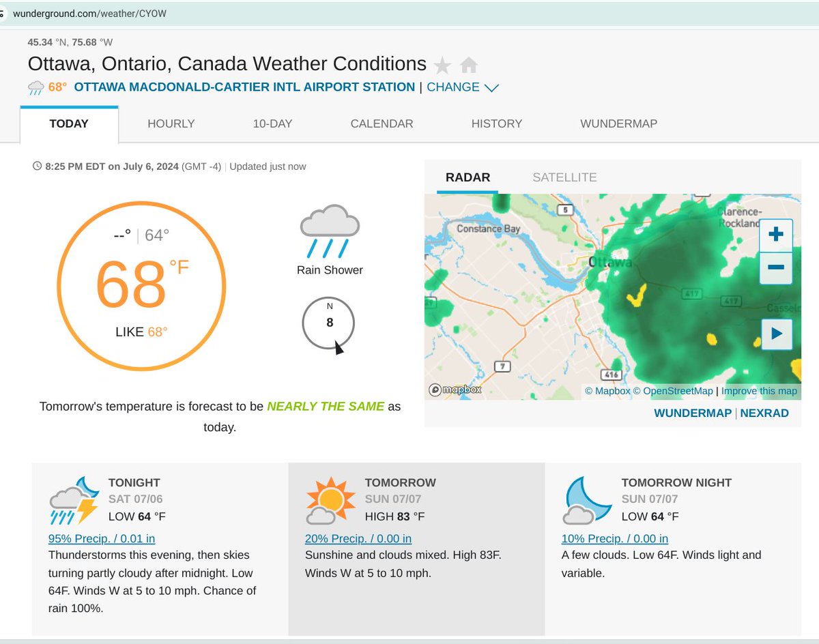Image resolution: width=819 pixels, height=644 pixels.
Task: Click the large 68 °F temperature reading
Action: (132, 284)
